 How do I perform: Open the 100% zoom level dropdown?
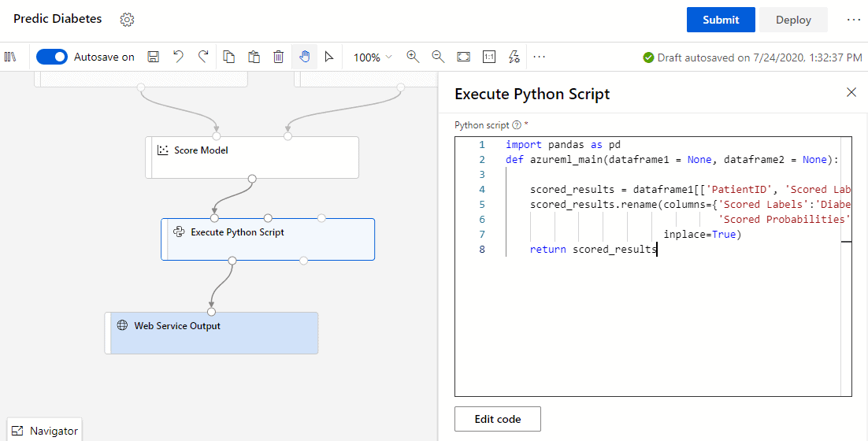point(373,57)
